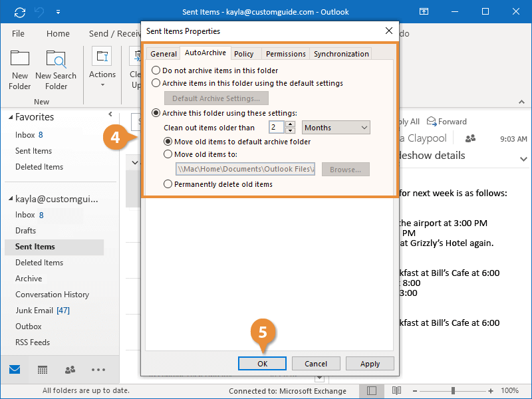The image size is (532, 399).
Task: Open the Permissions tab in Properties
Action: [x=286, y=54]
